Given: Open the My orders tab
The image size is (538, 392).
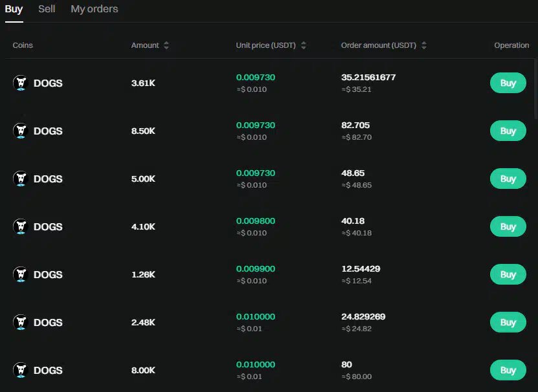Looking at the screenshot, I should click(x=94, y=9).
